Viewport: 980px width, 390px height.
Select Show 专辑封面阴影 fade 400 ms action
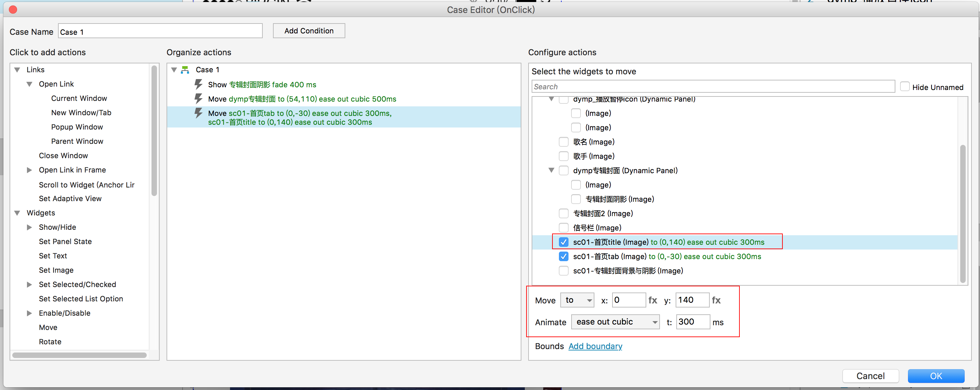point(262,85)
